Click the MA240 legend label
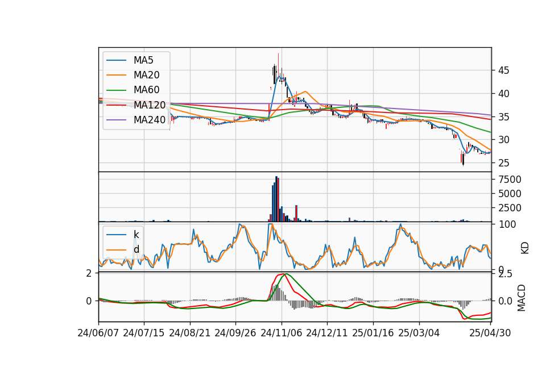Viewport: 546px width, 392px height. point(150,120)
